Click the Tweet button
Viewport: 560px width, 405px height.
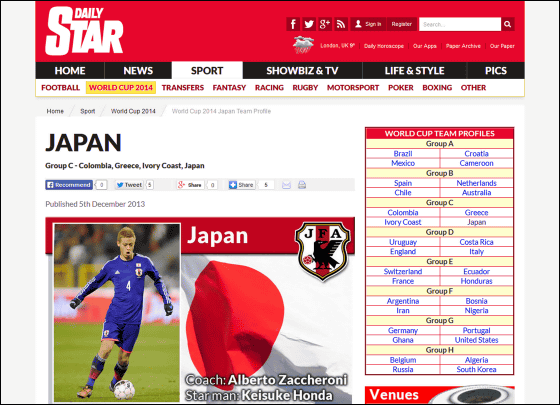tap(129, 185)
